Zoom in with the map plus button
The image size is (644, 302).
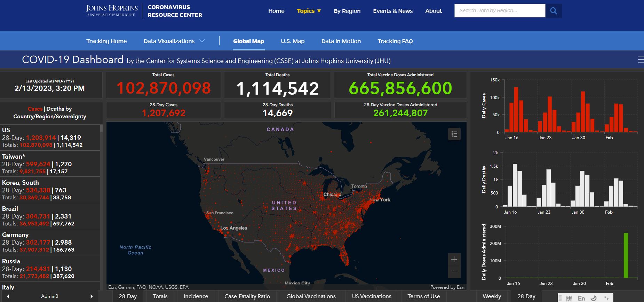[454, 260]
